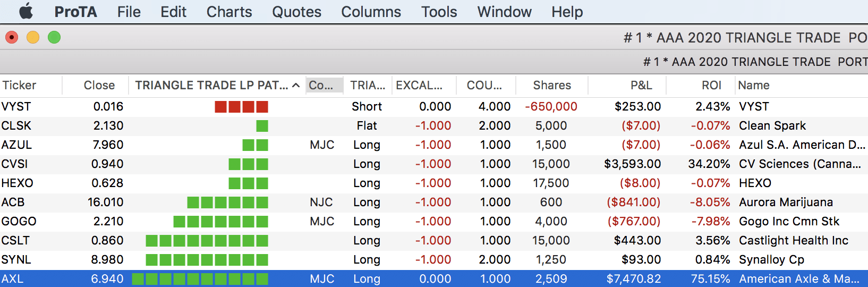Viewport: 868px width, 287px height.
Task: Click Flat position cell in CLSK row
Action: pos(367,125)
